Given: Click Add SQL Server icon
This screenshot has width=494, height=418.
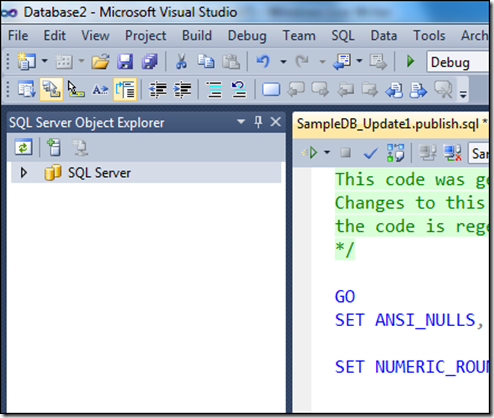Looking at the screenshot, I should click(54, 147).
